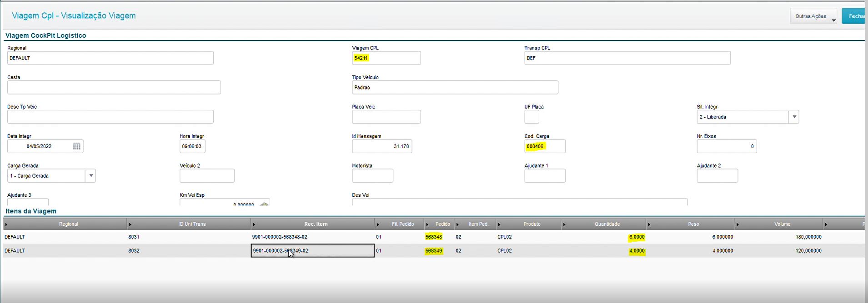Expand the Sit. Integr dropdown arrow
Viewport: 868px width, 303px height.
(794, 117)
